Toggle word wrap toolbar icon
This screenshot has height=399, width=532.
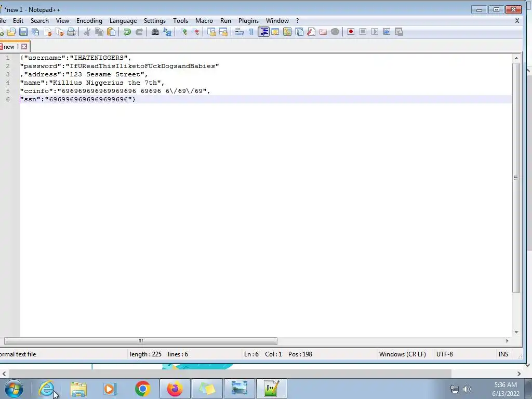click(x=240, y=32)
